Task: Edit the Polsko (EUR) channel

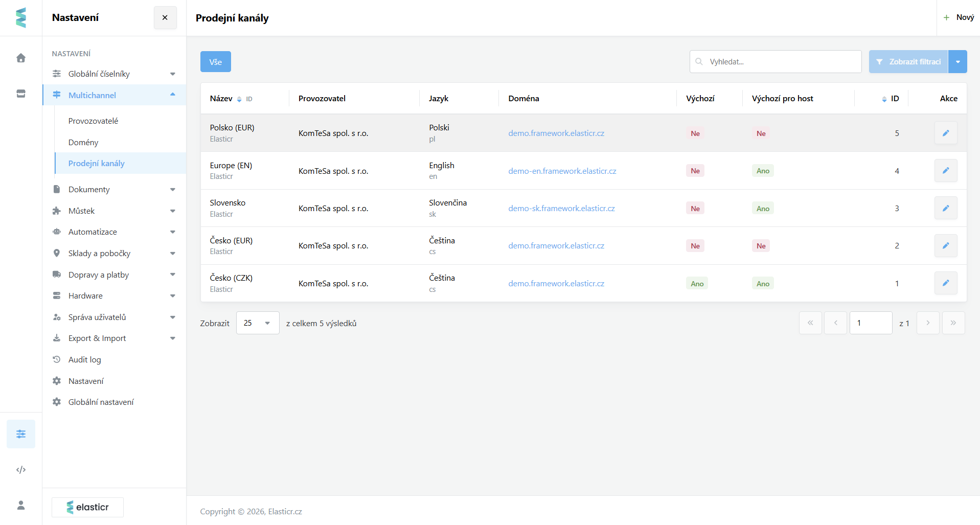Action: pyautogui.click(x=946, y=133)
